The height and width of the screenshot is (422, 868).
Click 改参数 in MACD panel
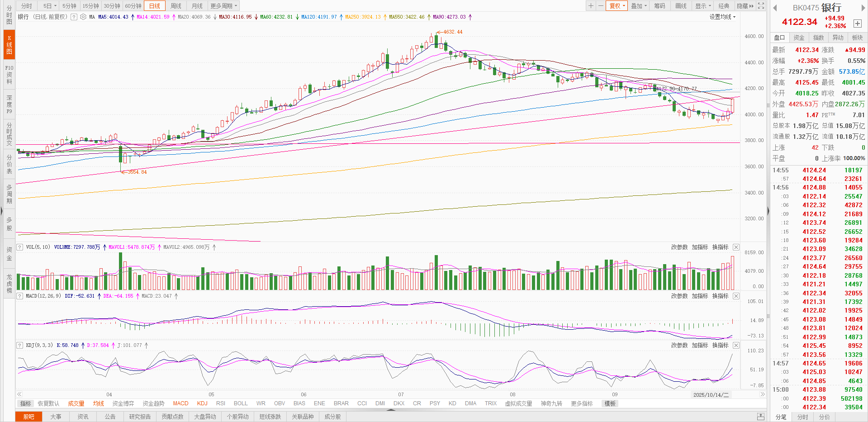[x=679, y=296]
